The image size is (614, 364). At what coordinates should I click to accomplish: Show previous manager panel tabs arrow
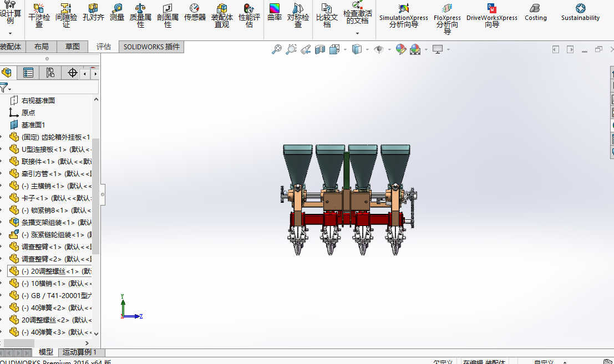(85, 74)
